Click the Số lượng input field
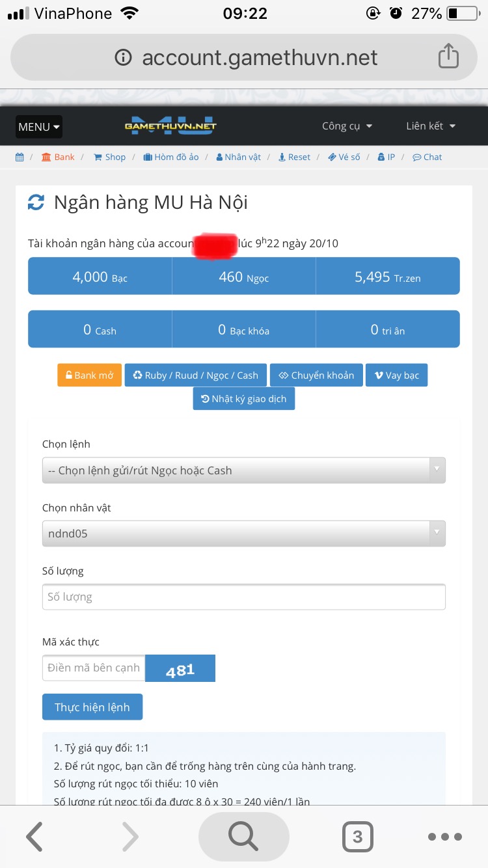 click(243, 597)
